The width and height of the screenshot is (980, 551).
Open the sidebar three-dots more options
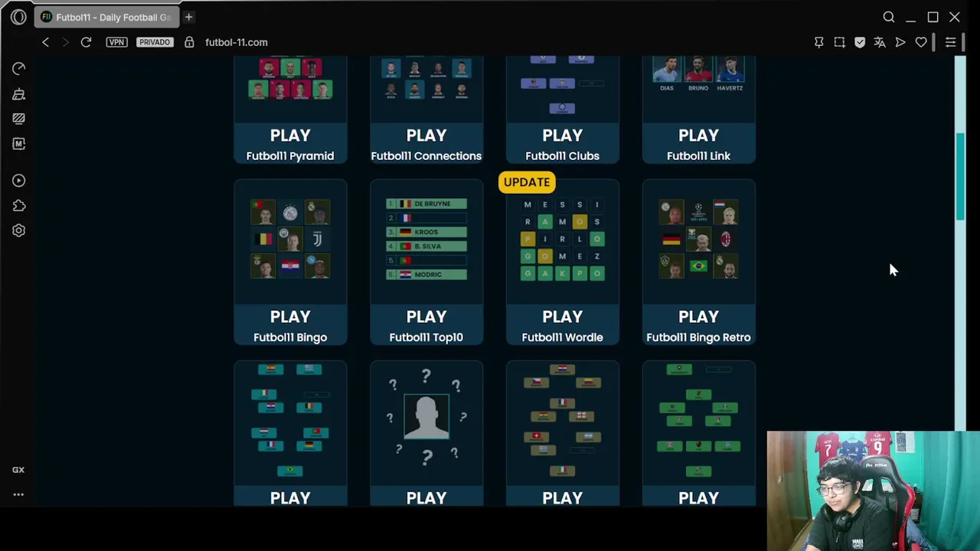point(18,494)
